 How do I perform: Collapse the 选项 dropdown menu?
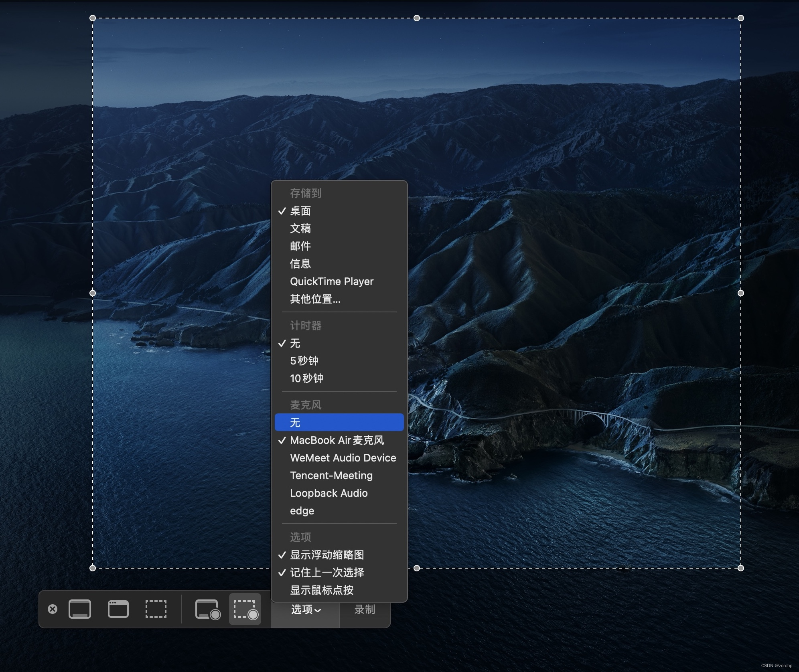tap(305, 610)
